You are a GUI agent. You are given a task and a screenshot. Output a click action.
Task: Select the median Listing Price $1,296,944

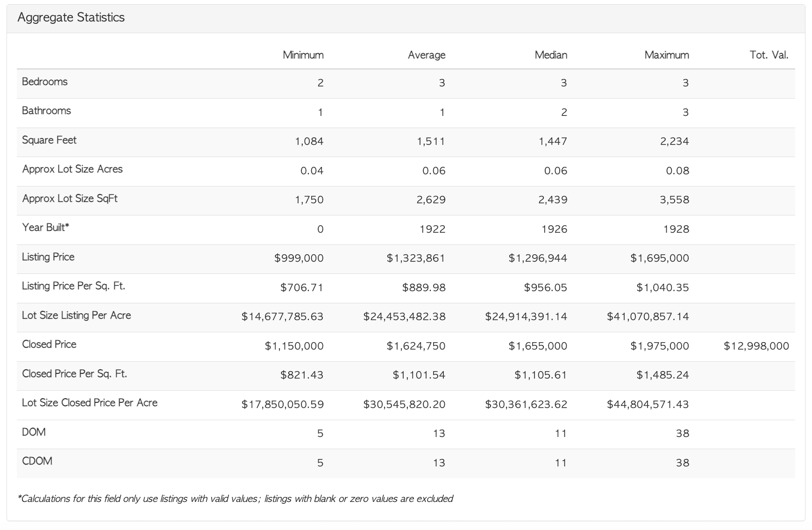(538, 258)
